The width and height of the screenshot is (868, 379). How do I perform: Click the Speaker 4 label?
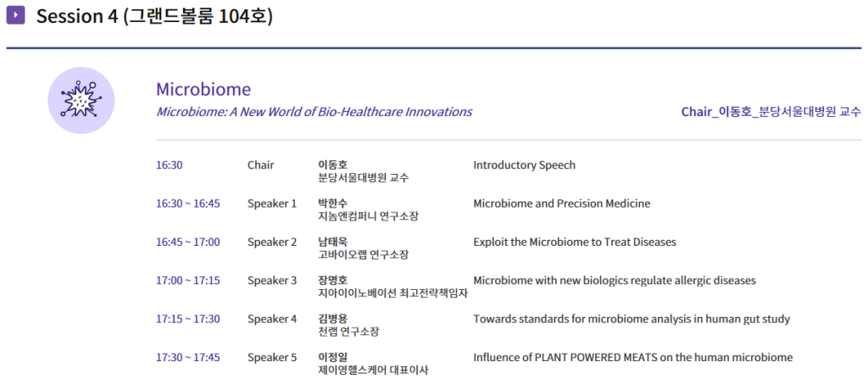(x=272, y=319)
